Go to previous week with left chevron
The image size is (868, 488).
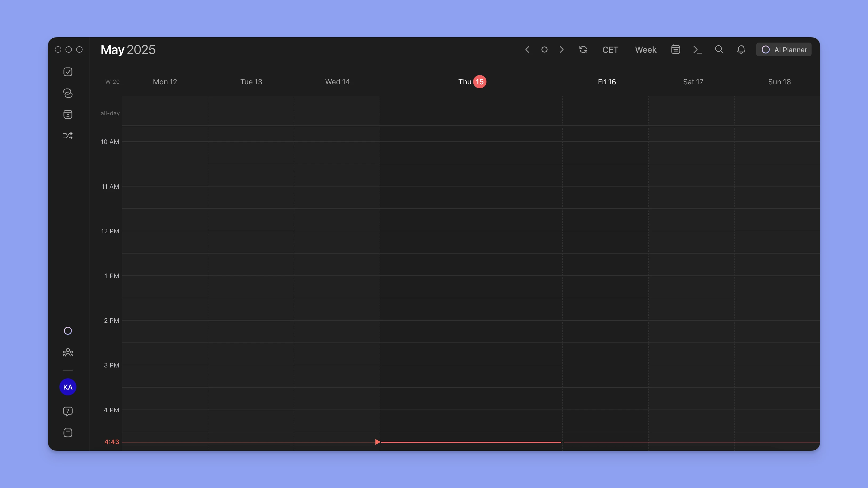527,49
